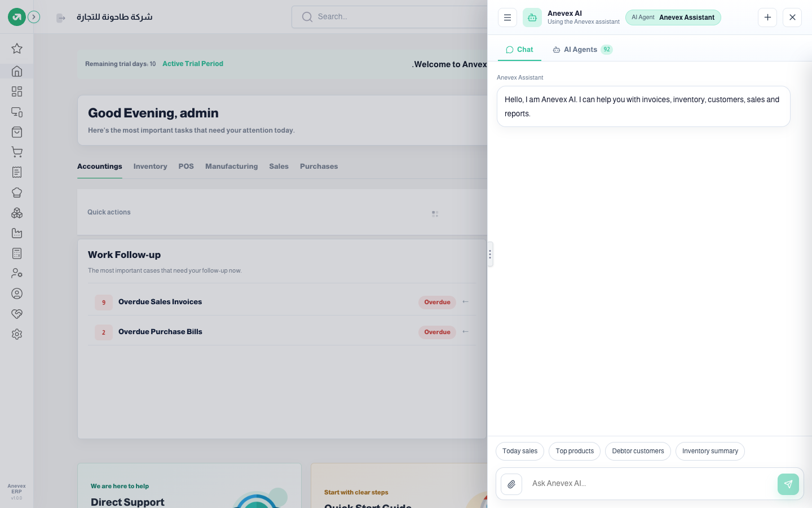
Task: Attach a file with the paperclip button
Action: point(511,484)
